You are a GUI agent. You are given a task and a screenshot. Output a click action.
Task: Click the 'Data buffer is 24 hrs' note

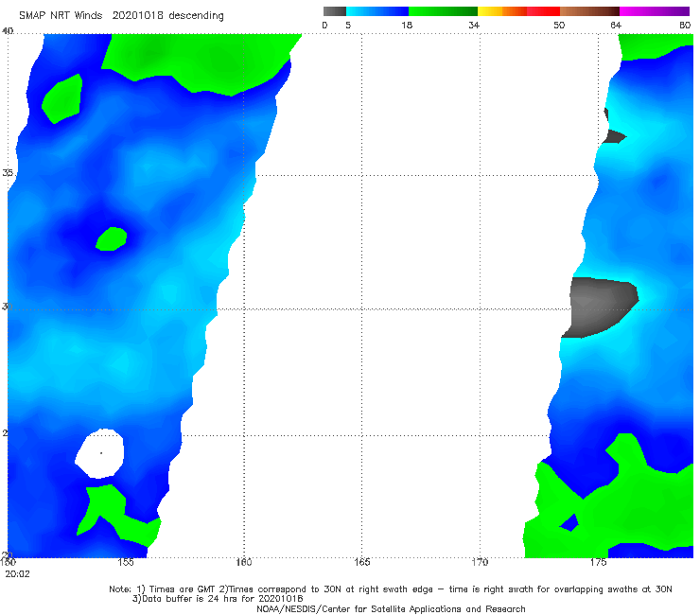217,599
